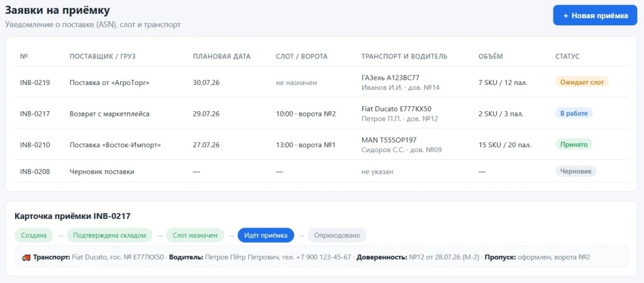Click the В работе status badge
644x283 pixels.
[574, 113]
